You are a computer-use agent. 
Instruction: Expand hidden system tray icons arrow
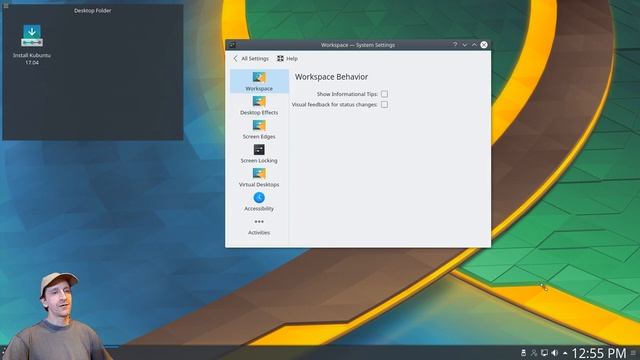tap(565, 353)
